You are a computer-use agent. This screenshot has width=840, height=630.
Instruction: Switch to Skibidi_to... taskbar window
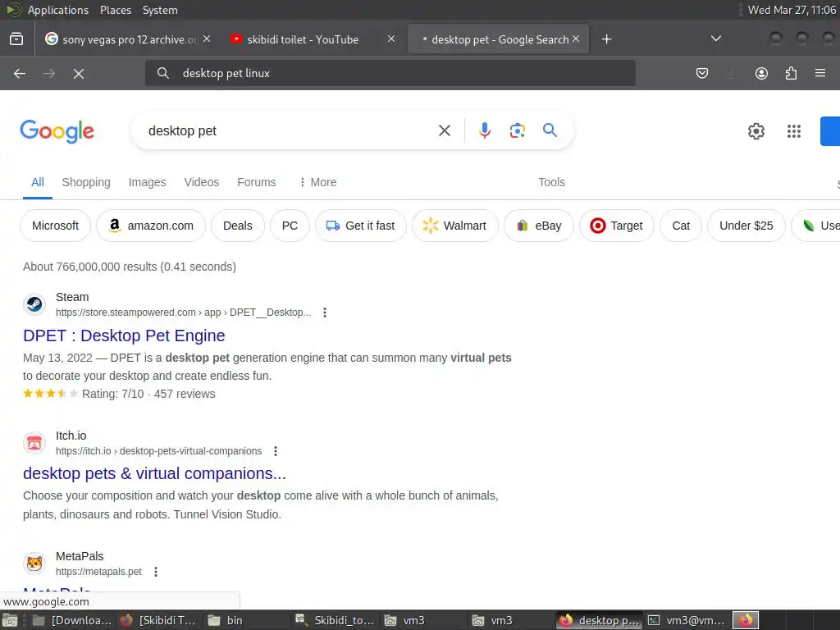335,620
